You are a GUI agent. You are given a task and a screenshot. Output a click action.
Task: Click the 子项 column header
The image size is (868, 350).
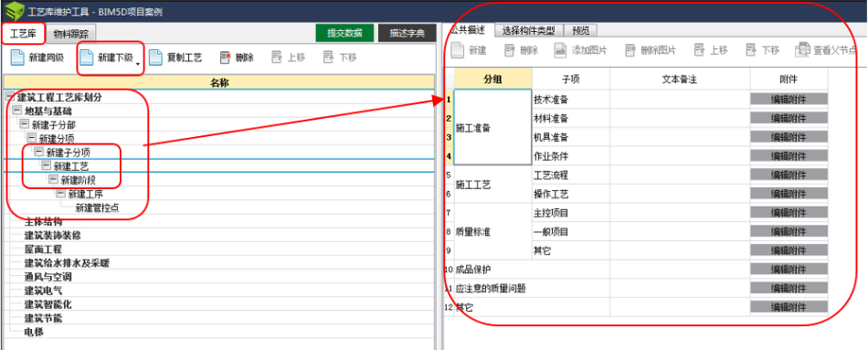pos(571,80)
